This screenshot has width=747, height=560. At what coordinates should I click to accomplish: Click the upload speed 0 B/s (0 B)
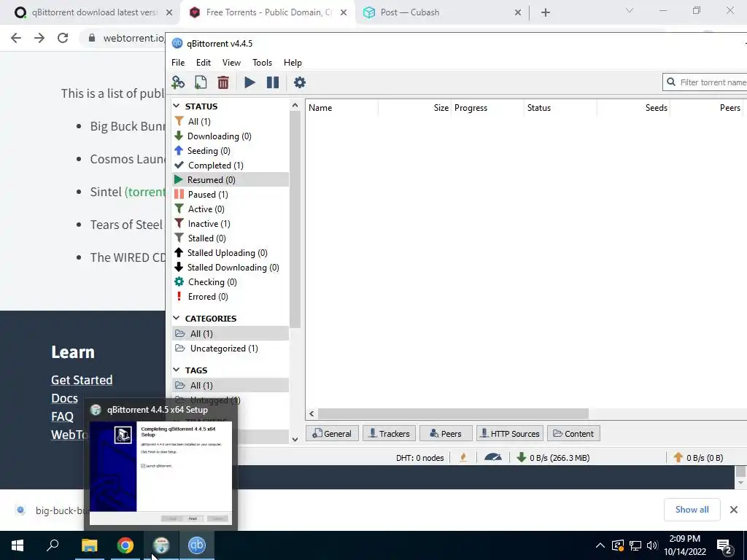698,458
